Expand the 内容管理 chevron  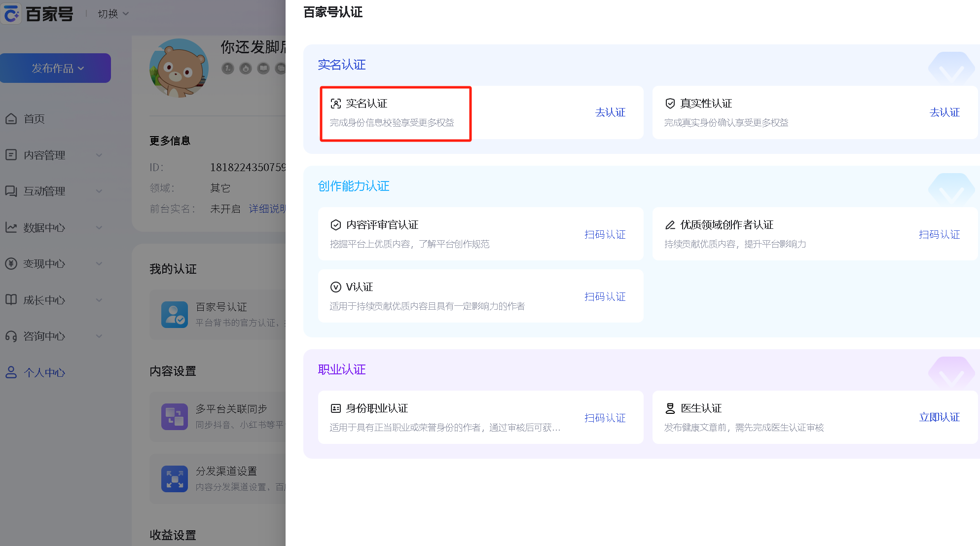tap(99, 155)
